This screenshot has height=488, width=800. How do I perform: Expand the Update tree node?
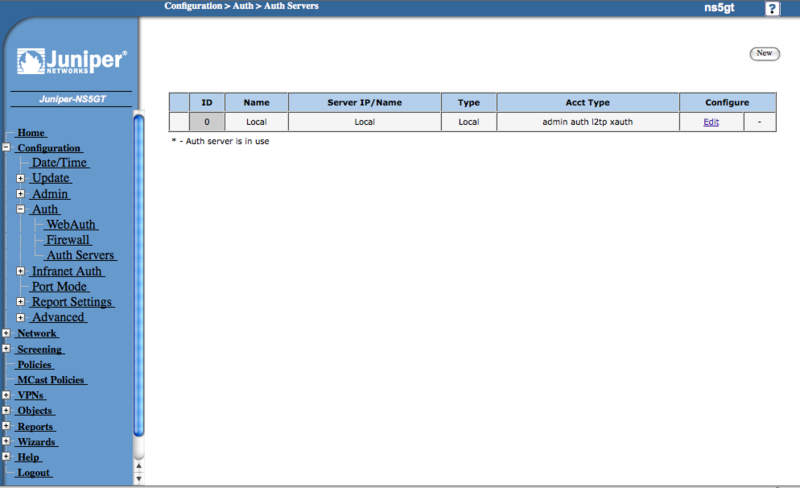pos(20,178)
